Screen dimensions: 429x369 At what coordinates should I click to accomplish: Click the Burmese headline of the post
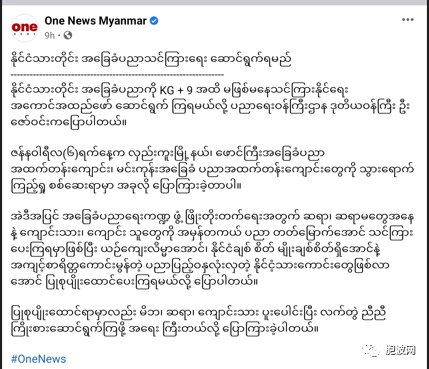tap(151, 60)
